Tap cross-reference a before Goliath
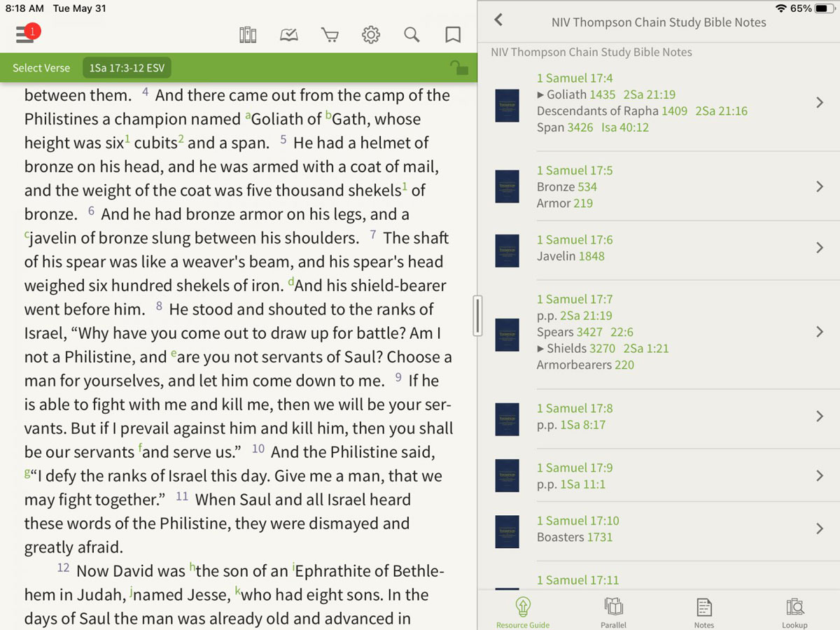The image size is (840, 630). 248,115
